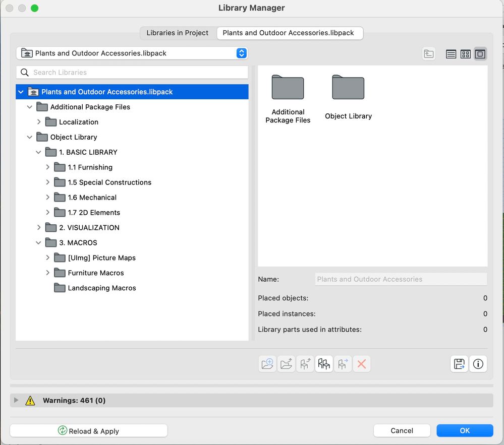Collapse the 3. MACROS folder

point(38,243)
